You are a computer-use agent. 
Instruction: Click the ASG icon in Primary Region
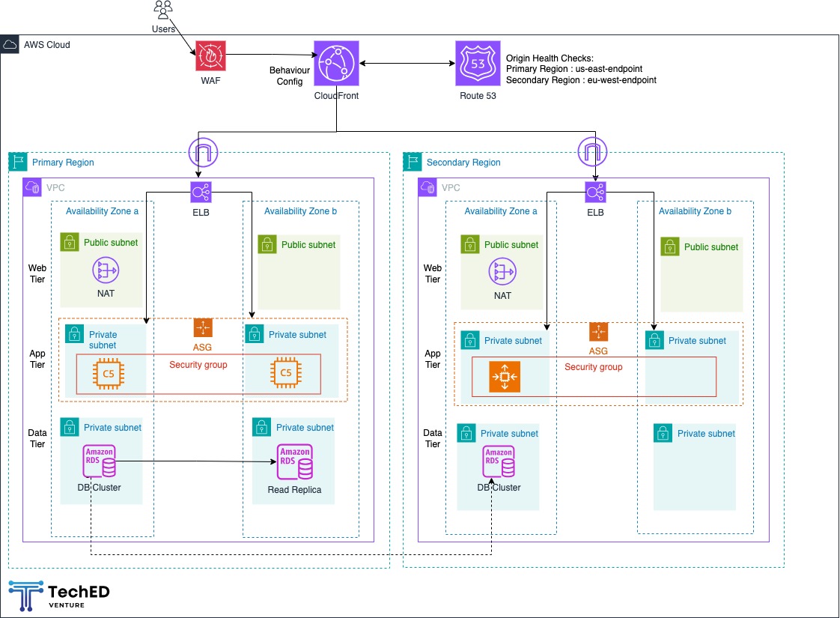(x=203, y=327)
